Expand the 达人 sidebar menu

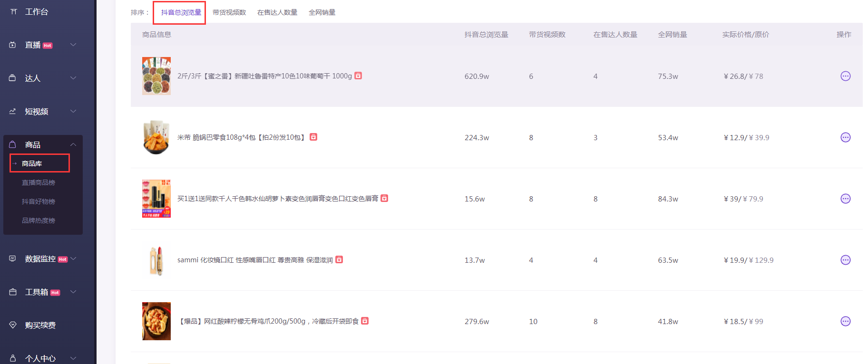pyautogui.click(x=73, y=78)
